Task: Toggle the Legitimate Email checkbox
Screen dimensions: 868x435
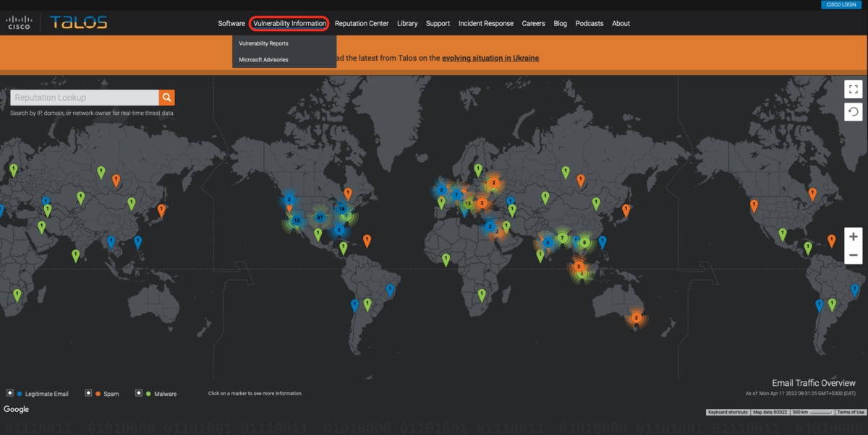Action: click(10, 393)
